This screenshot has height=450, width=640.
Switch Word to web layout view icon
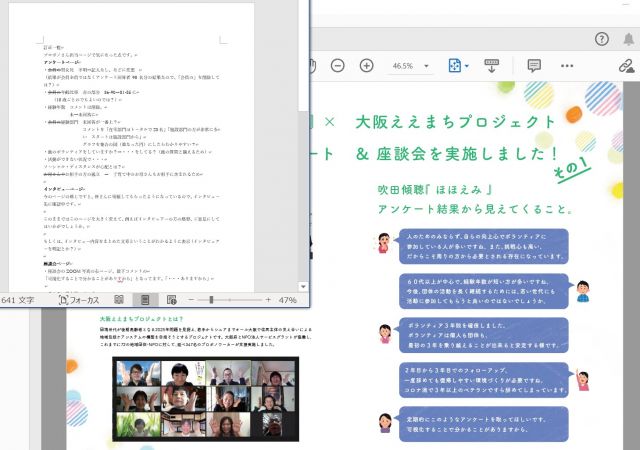(172, 300)
